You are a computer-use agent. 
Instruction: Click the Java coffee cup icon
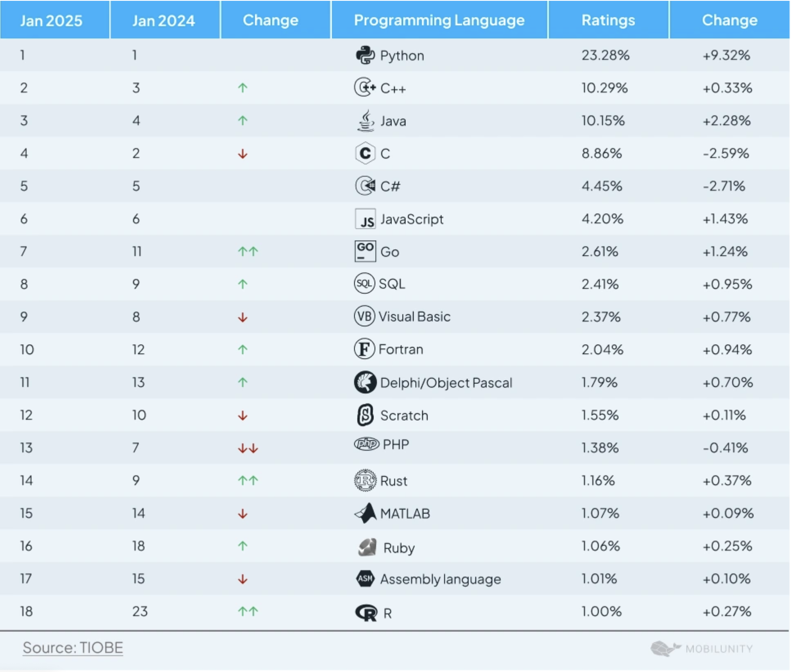coord(366,121)
